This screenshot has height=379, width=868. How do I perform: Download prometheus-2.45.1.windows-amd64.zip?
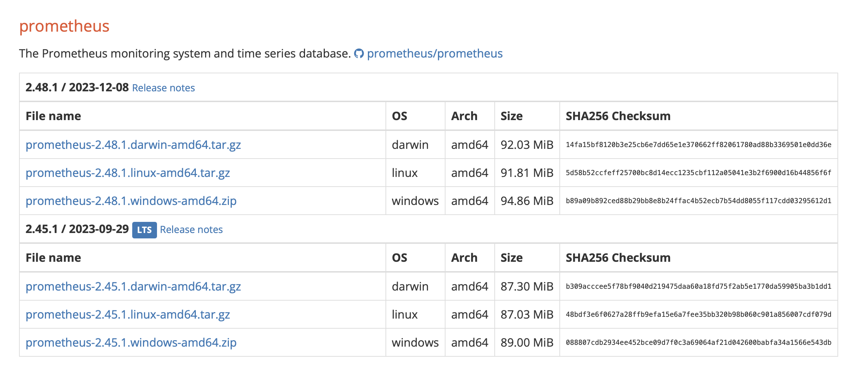pos(131,342)
